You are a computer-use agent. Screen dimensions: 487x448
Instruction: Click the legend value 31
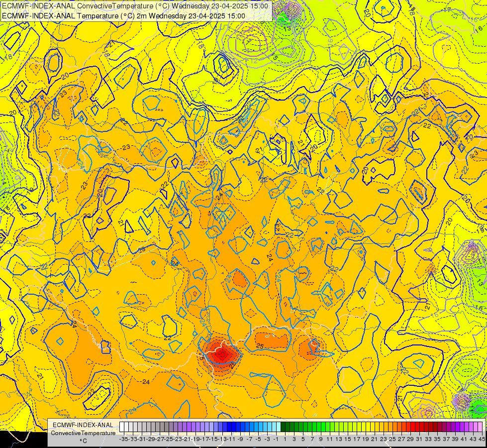[x=419, y=439]
